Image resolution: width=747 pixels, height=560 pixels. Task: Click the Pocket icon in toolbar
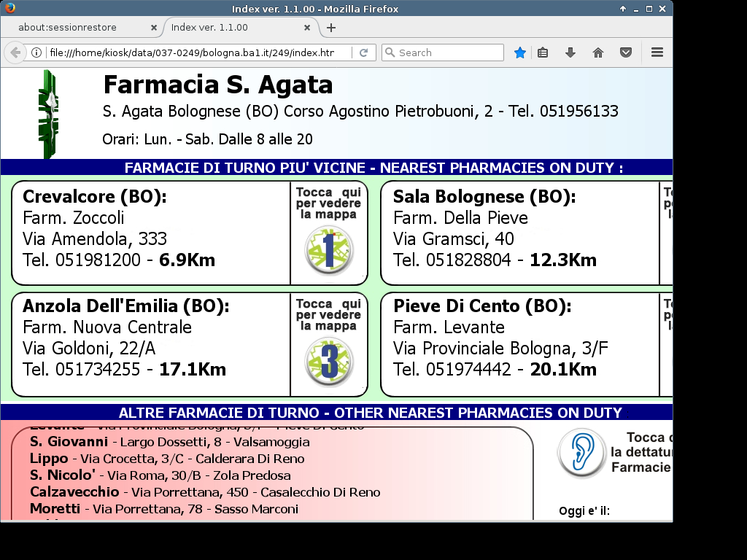click(625, 52)
